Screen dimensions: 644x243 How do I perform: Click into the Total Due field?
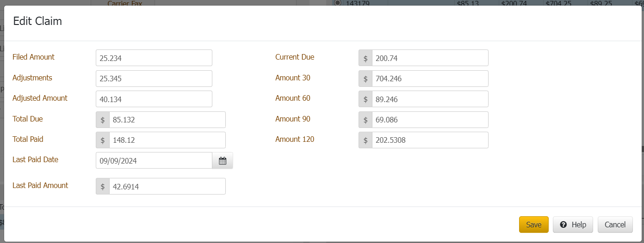point(167,120)
